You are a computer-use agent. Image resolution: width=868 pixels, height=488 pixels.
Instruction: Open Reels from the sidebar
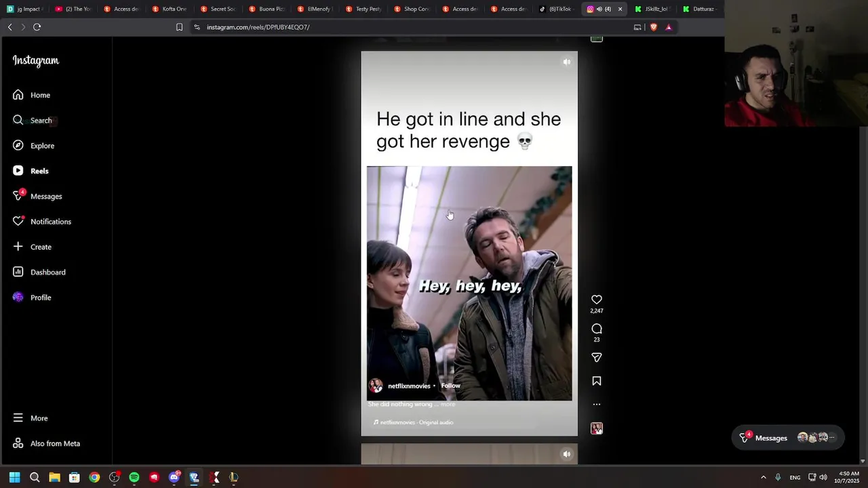coord(31,171)
